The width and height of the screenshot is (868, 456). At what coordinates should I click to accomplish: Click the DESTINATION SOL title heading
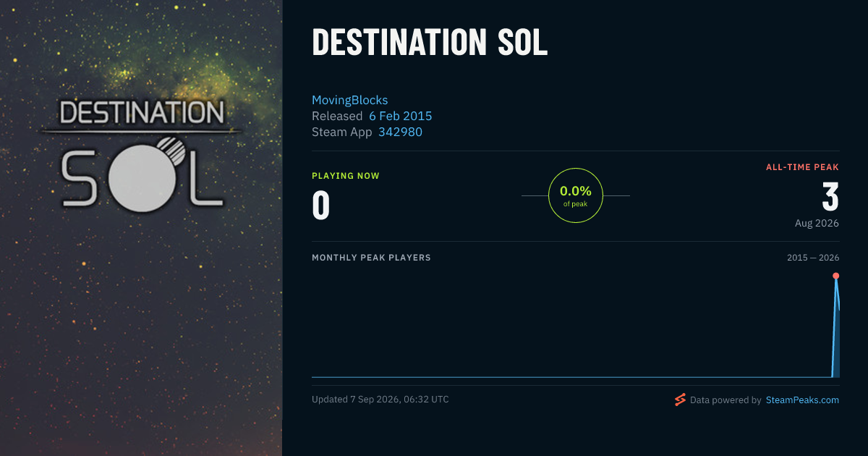click(430, 43)
